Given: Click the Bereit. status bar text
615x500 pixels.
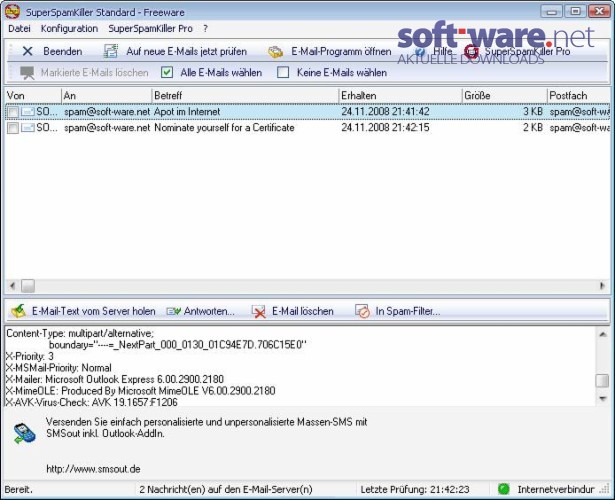Looking at the screenshot, I should (x=18, y=489).
